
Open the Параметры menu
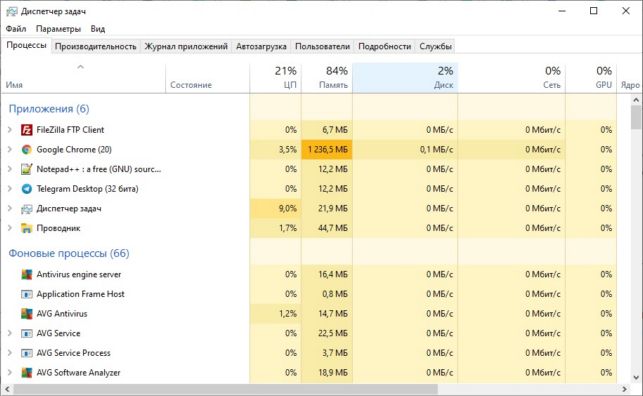click(x=58, y=29)
